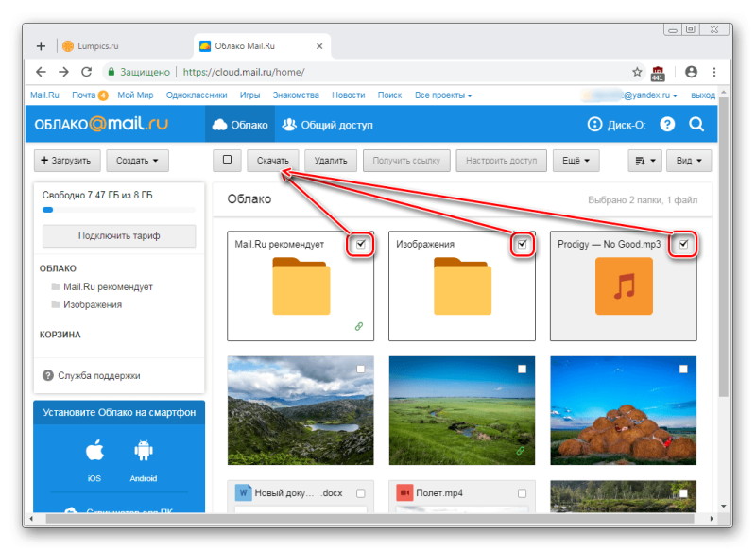Click the mail notification badge next to Почта
Viewport: 756px width, 551px height.
tap(103, 95)
